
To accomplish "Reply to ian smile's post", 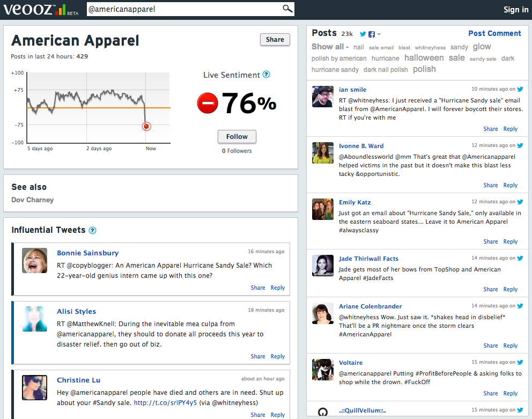I will point(511,129).
